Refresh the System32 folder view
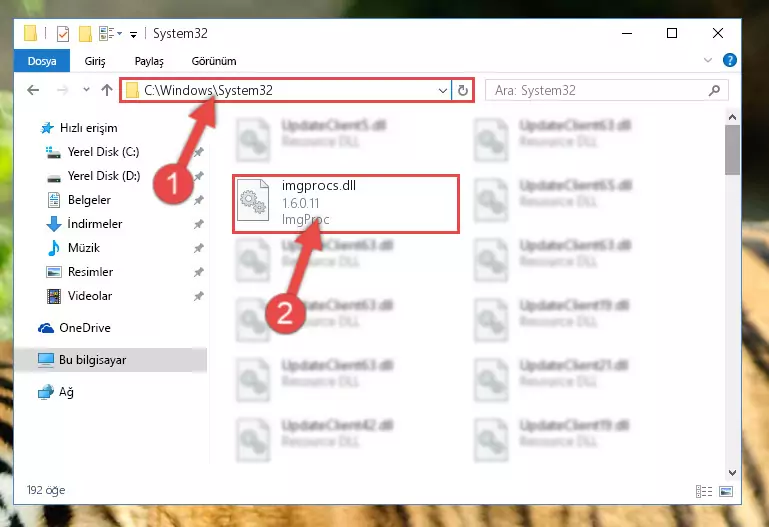The width and height of the screenshot is (769, 527). pyautogui.click(x=462, y=90)
